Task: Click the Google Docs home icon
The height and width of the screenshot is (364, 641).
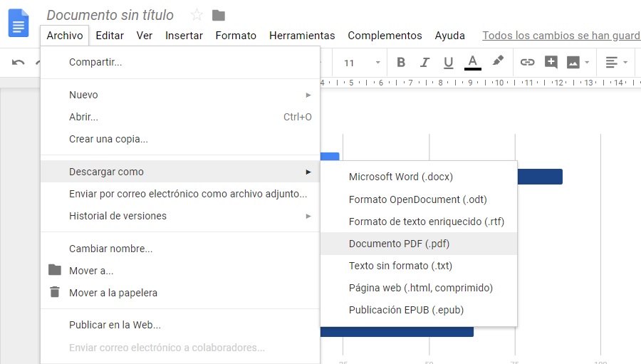Action: click(19, 22)
